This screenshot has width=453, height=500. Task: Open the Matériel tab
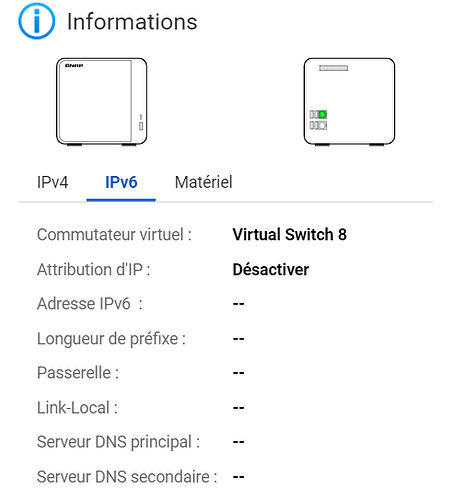tap(204, 182)
